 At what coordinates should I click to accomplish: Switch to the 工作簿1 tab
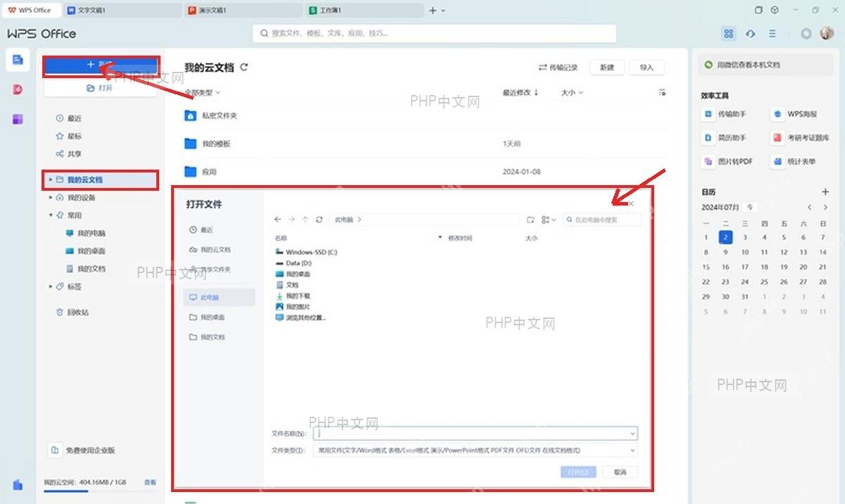coord(365,11)
